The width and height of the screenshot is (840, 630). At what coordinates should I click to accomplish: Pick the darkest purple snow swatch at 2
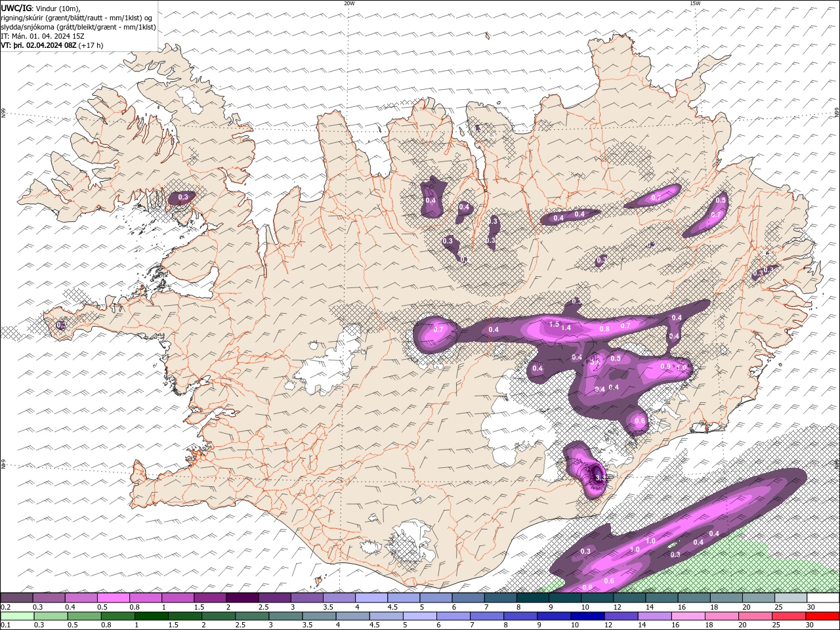(x=242, y=598)
